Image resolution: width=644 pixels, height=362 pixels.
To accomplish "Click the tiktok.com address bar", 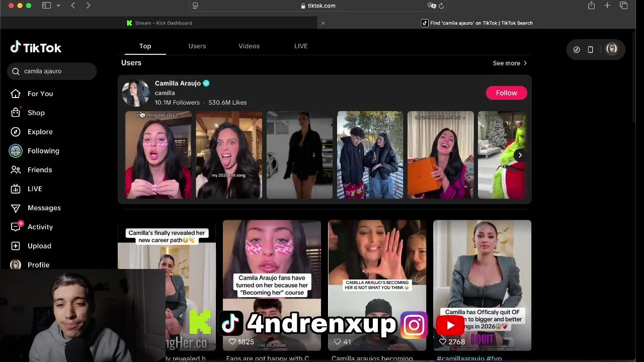I will pos(318,6).
